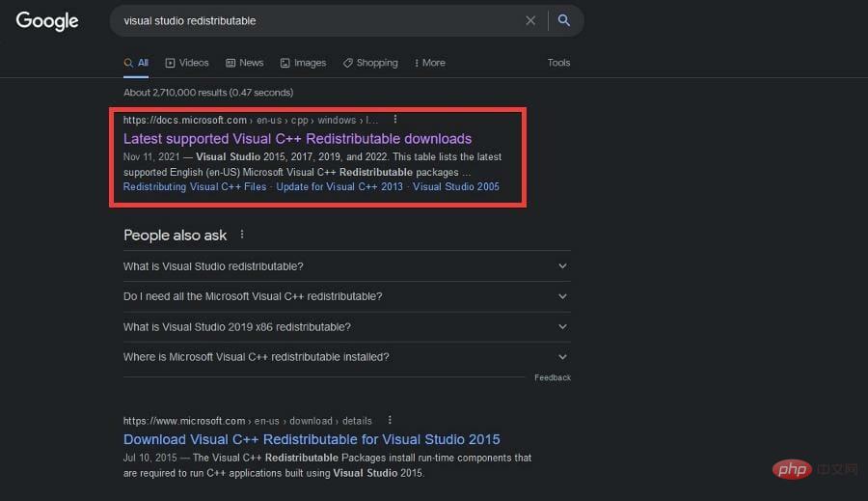The image size is (868, 501).
Task: Click into the search input field
Action: pos(318,20)
